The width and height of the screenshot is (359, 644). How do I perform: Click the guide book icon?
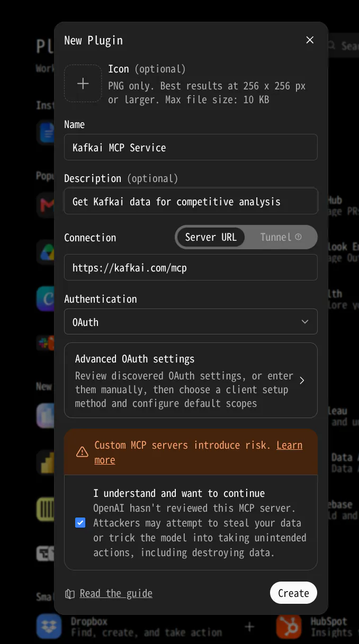[70, 594]
